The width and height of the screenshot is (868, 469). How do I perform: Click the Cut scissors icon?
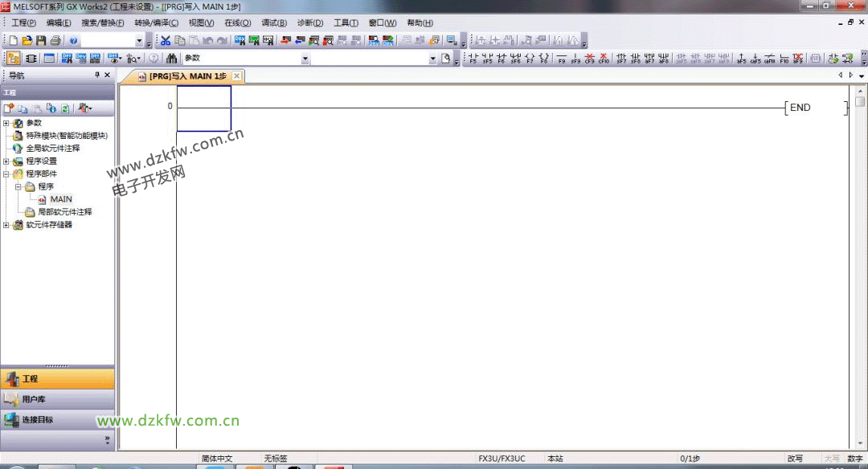166,40
